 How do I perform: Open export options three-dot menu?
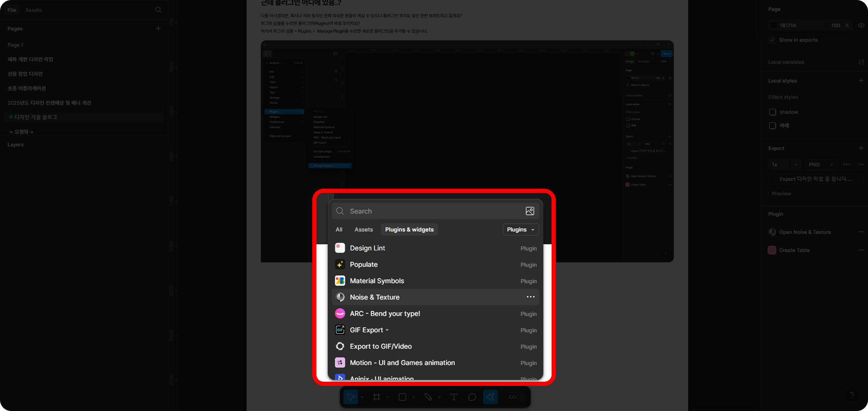pos(847,164)
